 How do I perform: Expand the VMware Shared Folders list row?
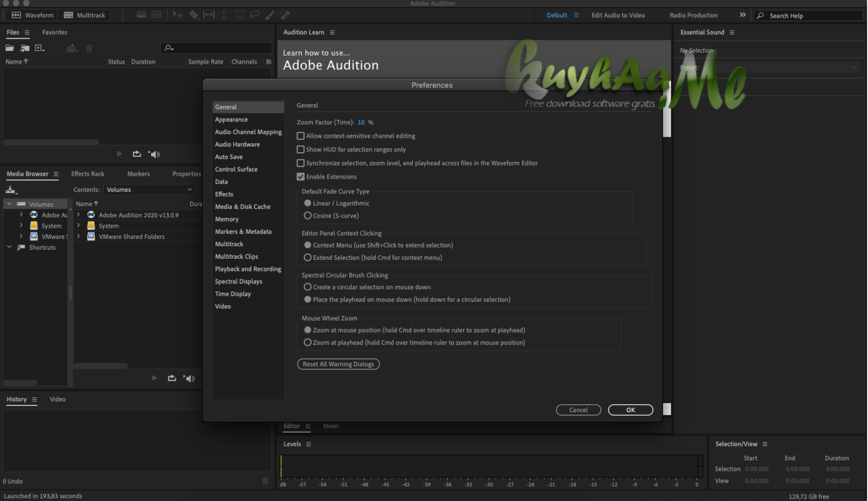[78, 236]
